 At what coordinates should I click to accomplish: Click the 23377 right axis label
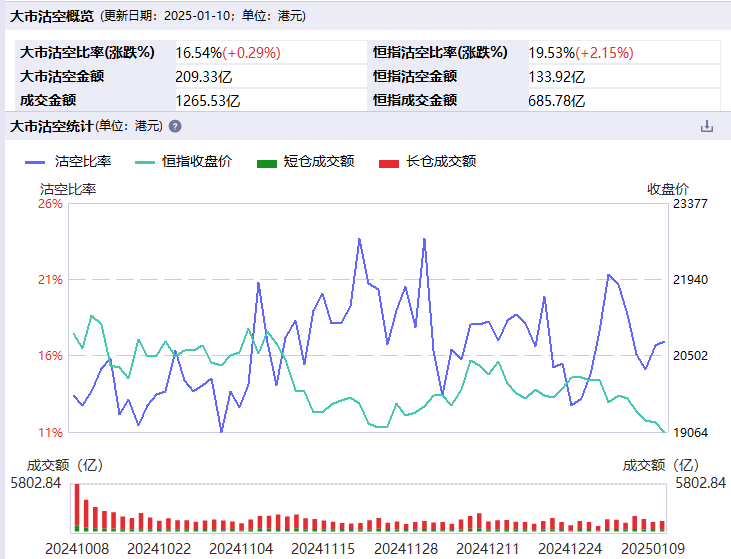(x=691, y=204)
